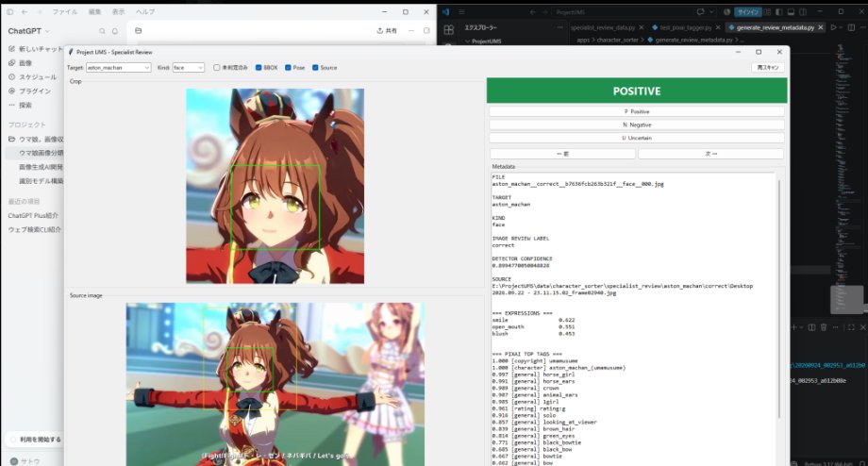Image resolution: width=868 pixels, height=466 pixels.
Task: Go back with ChatGPT's left arrow
Action: coord(25,11)
